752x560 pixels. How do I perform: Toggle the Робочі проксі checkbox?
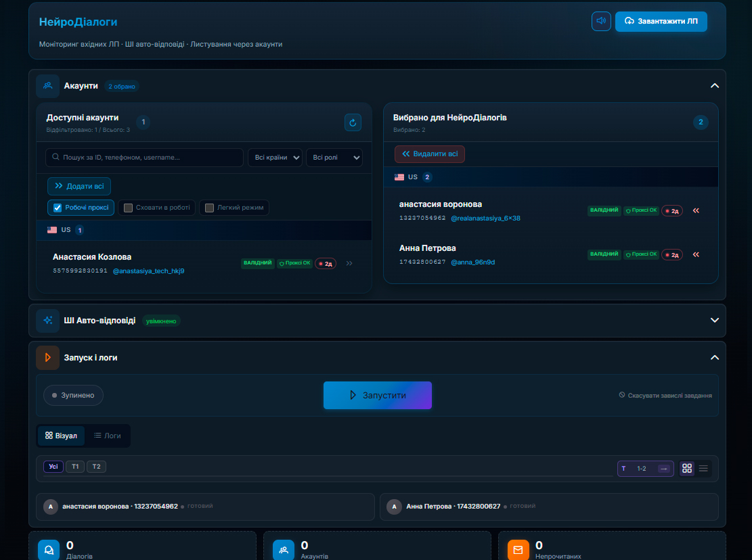(x=58, y=208)
